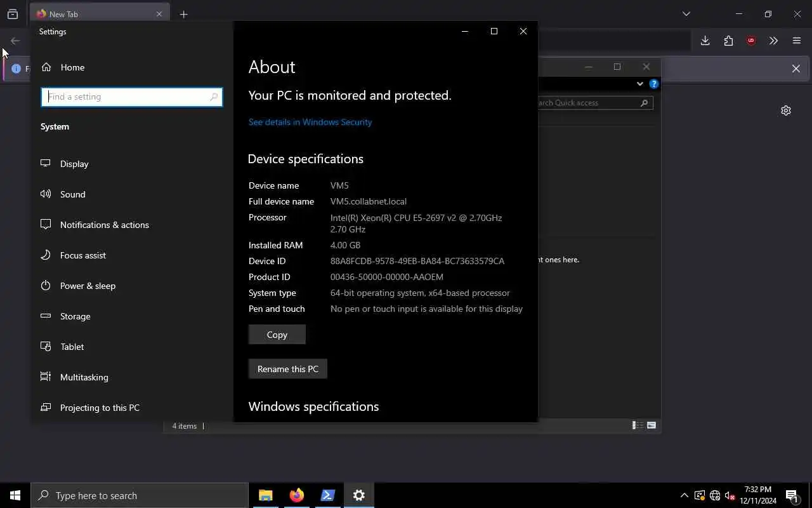This screenshot has width=812, height=508.
Task: Switch File Explorer to large icons view
Action: click(652, 425)
